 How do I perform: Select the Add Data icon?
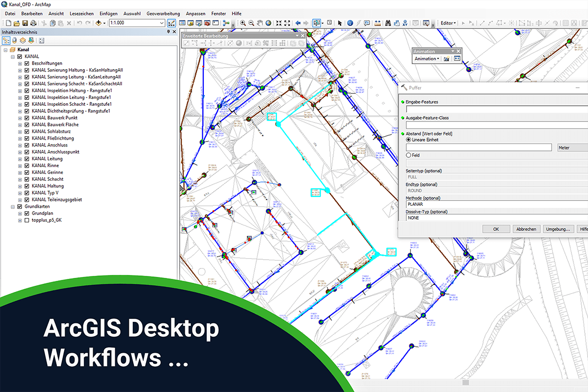(x=99, y=23)
